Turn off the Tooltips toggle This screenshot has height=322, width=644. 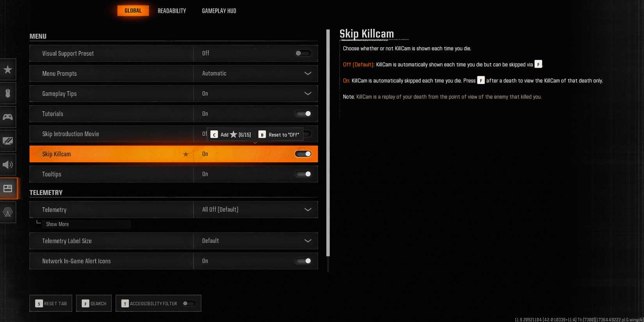[x=303, y=174]
